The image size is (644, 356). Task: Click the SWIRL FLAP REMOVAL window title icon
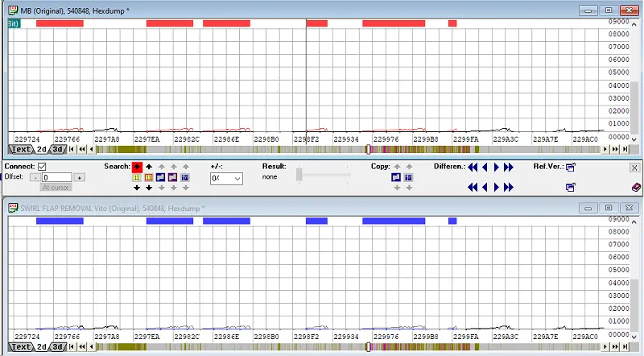pos(13,208)
